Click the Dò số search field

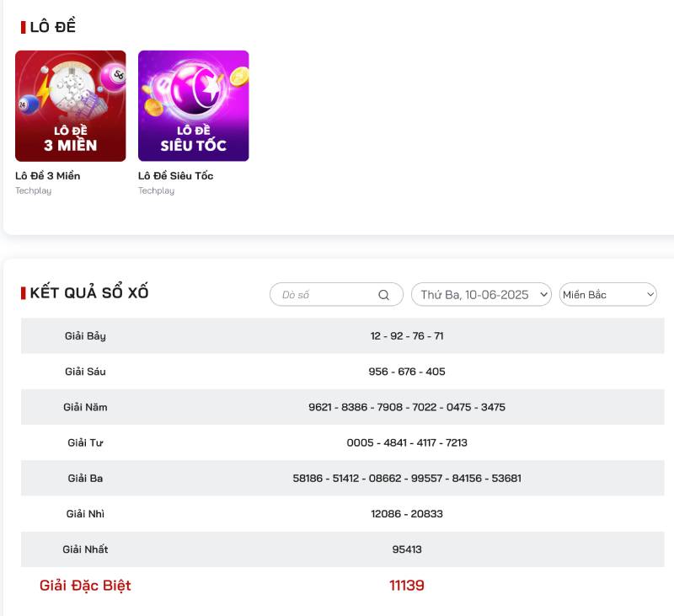tap(336, 294)
